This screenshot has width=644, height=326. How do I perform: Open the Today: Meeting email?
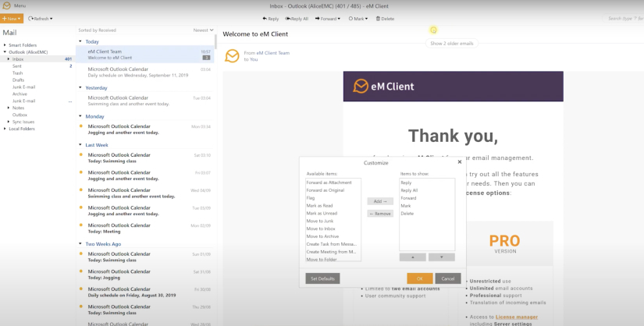pos(145,229)
